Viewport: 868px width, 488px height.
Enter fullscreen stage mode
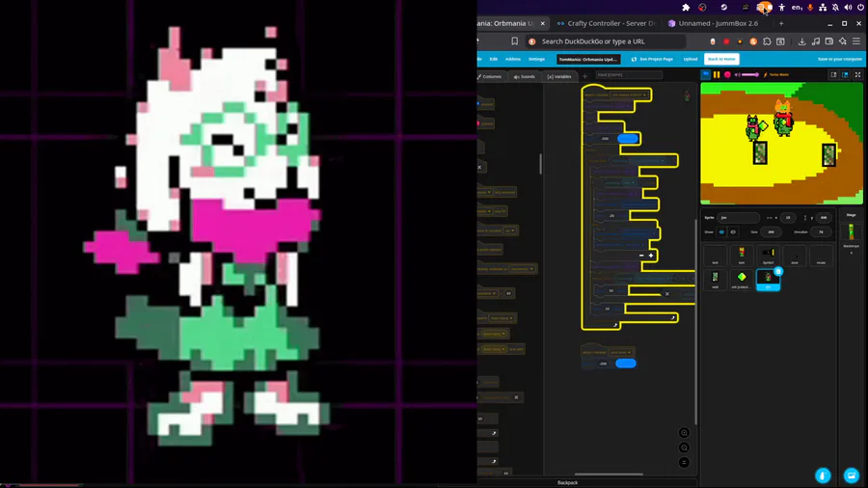click(x=857, y=74)
